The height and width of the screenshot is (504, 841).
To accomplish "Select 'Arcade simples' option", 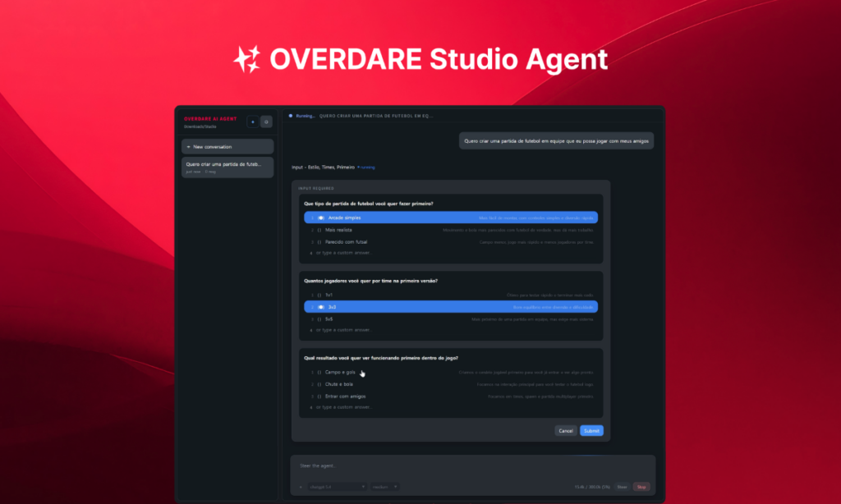I will pyautogui.click(x=451, y=218).
